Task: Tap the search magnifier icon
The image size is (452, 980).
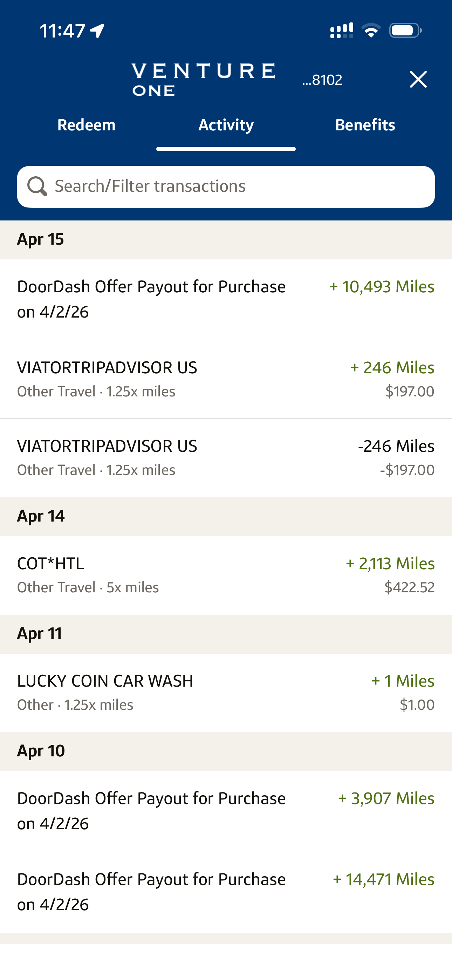Action: (x=37, y=186)
